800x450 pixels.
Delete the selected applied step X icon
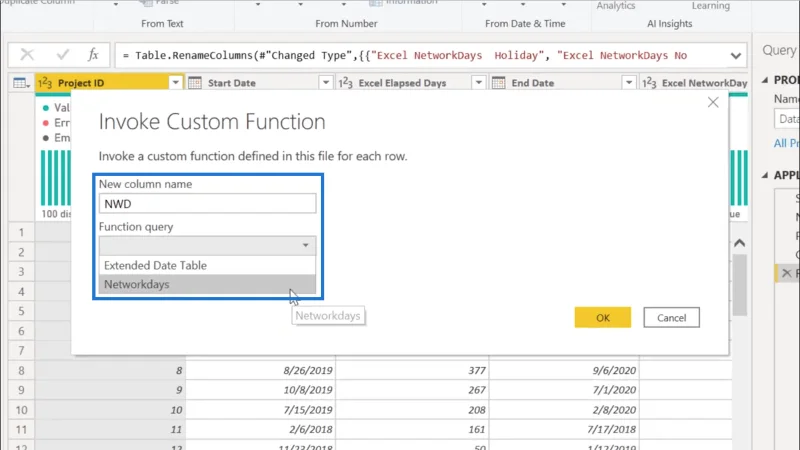point(786,273)
